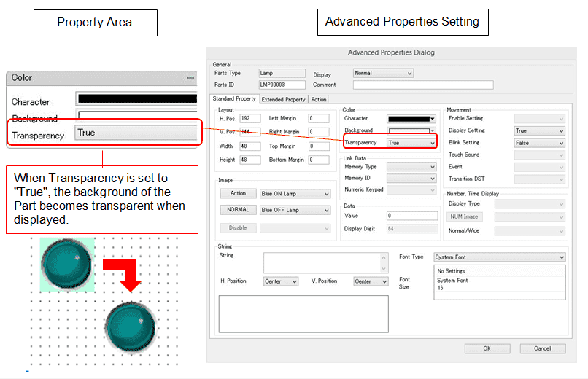This screenshot has height=379, width=588.
Task: Click the lamp image with green background
Action: [66, 264]
